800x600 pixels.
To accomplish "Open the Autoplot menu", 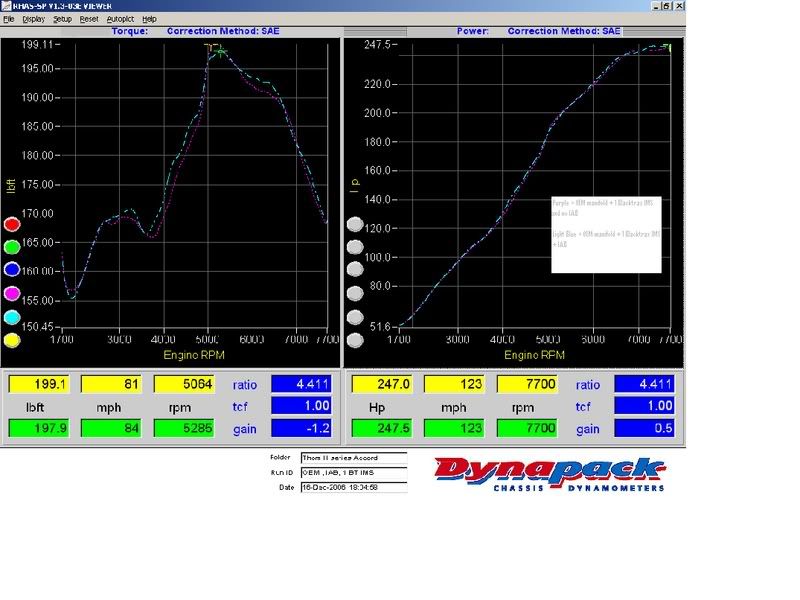I will tap(120, 19).
